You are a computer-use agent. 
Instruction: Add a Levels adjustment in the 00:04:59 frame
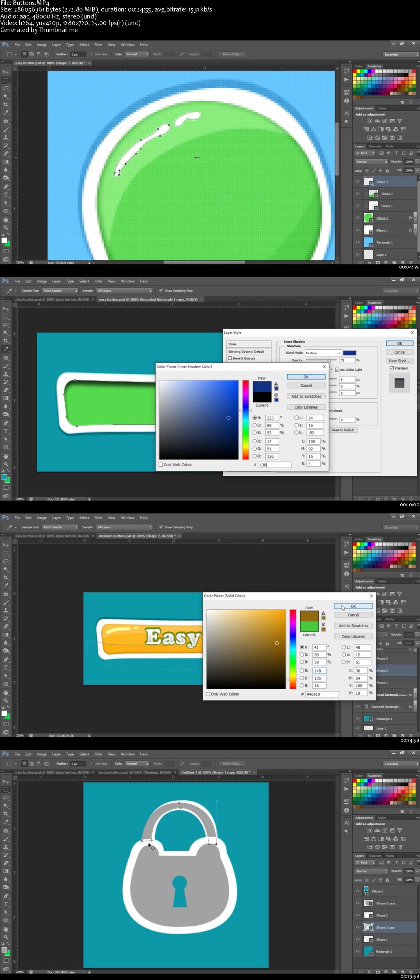coord(377,121)
